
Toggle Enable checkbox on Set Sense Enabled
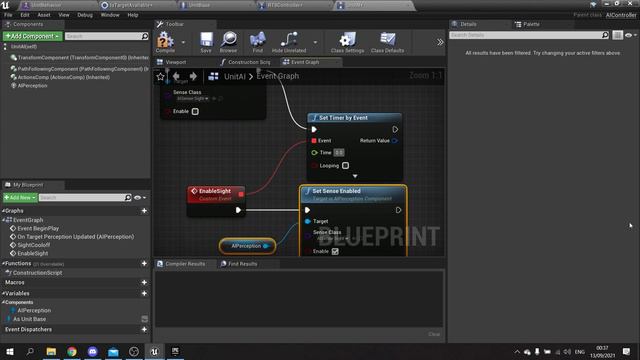[335, 251]
